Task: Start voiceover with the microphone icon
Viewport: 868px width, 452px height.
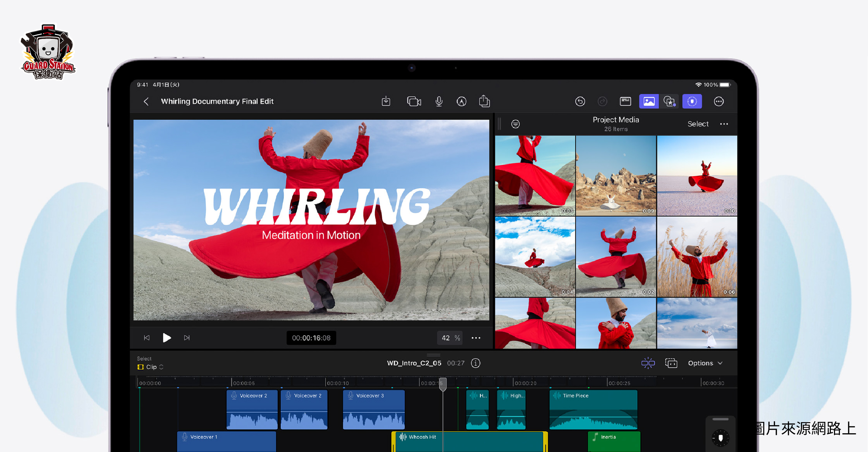Action: coord(439,101)
